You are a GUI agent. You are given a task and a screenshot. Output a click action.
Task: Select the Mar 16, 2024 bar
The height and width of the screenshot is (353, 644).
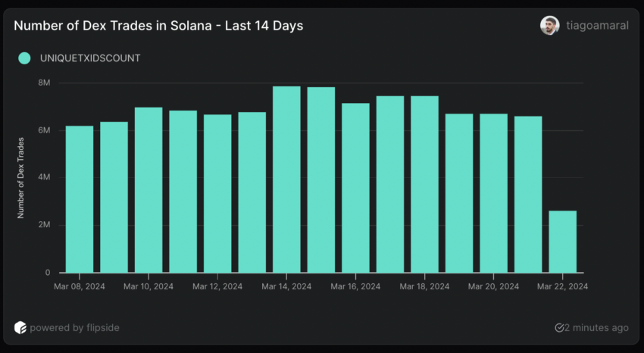(x=355, y=188)
